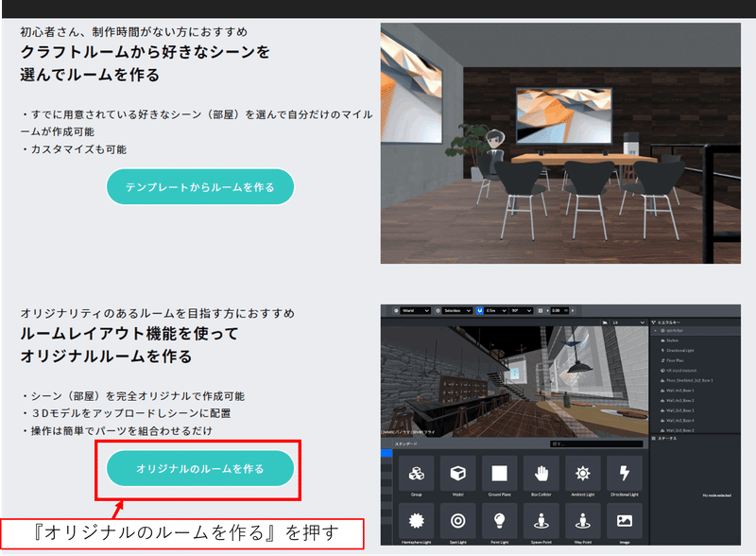Select the blue highlighted category sidebar tab
This screenshot has width=756, height=556.
(387, 453)
